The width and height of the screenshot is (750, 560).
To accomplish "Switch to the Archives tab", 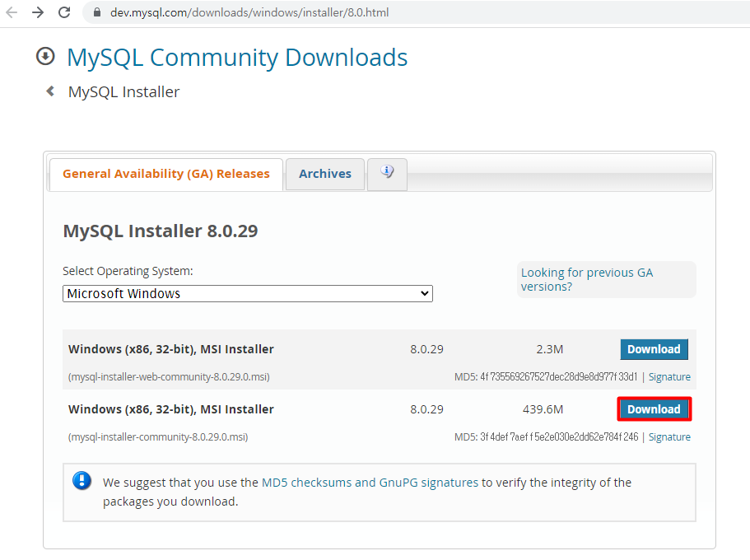I will 325,174.
